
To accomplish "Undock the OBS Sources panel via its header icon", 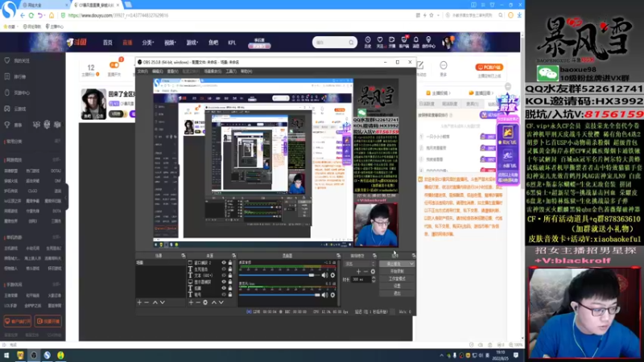I will click(x=233, y=256).
